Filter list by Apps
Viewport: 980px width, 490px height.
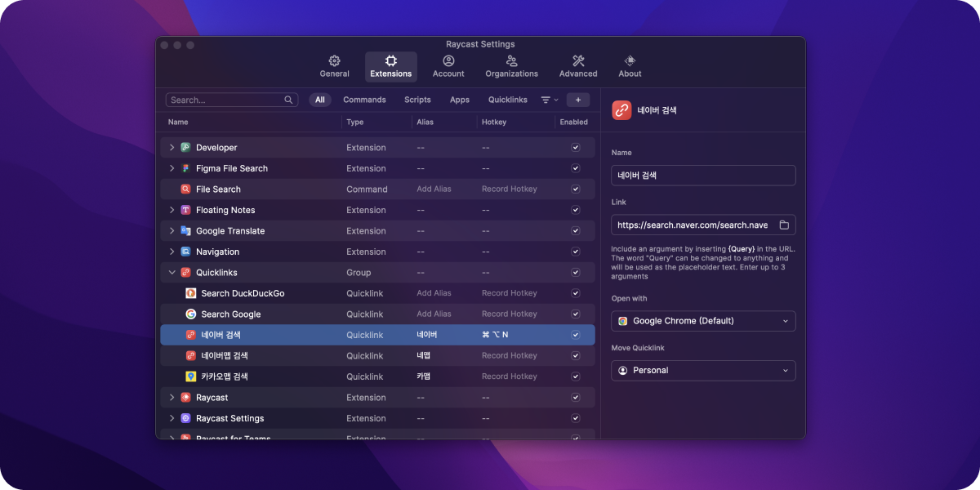(460, 100)
